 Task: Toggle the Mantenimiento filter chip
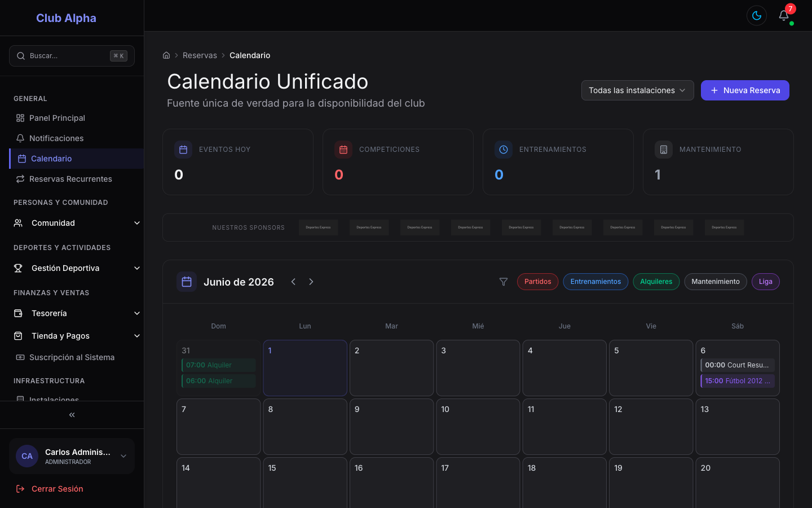point(716,282)
